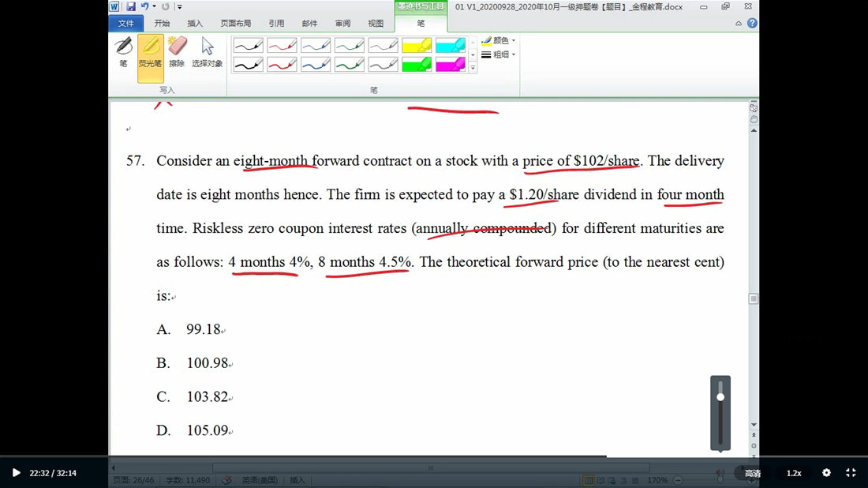Click the 170% zoom level
868x488 pixels.
pyautogui.click(x=657, y=480)
